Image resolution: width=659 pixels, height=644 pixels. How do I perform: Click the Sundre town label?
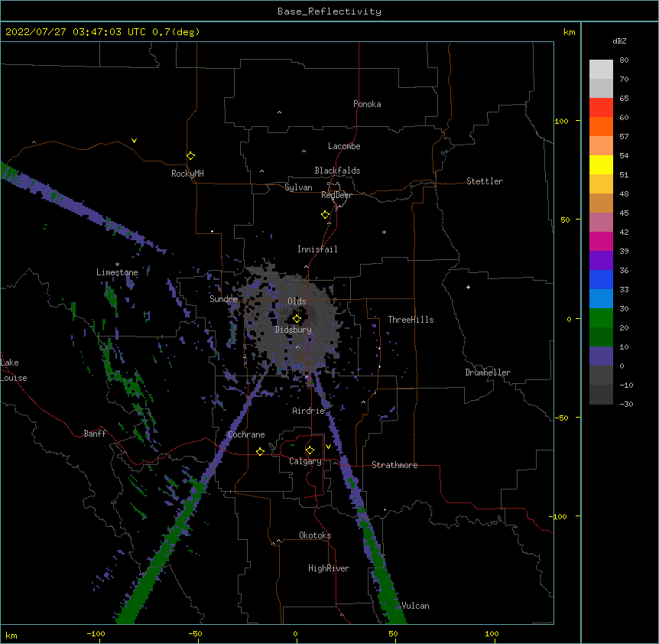[x=223, y=299]
